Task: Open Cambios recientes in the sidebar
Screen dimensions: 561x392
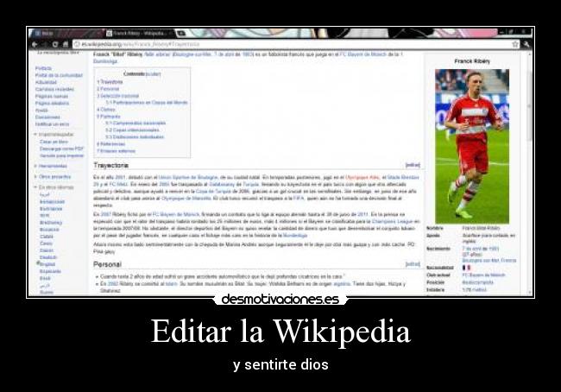Action: (x=54, y=89)
